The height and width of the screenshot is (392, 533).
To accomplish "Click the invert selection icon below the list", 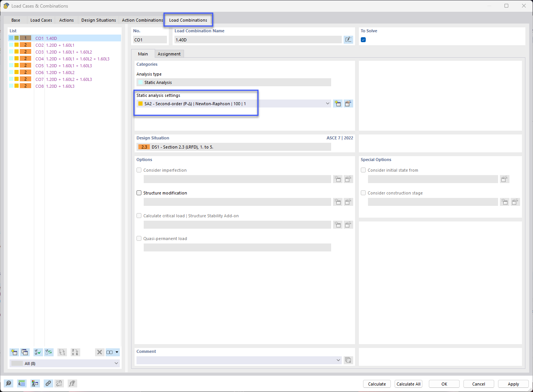I will coord(49,352).
